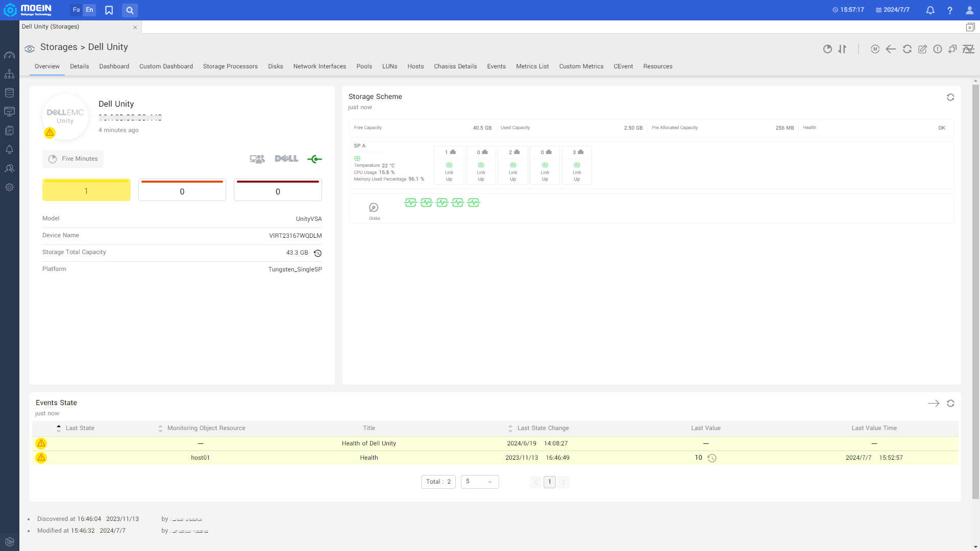Click the yellow warning count box

tap(86, 190)
